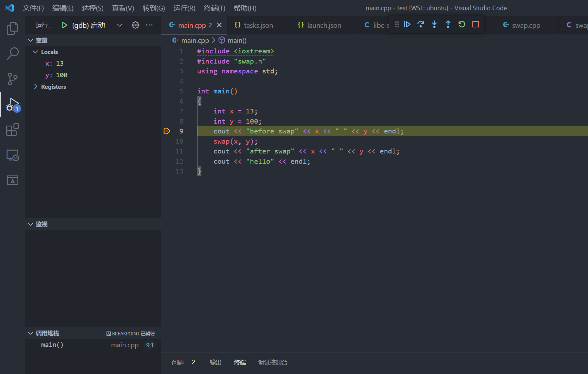The width and height of the screenshot is (588, 374).
Task: Open the Explorer sidebar icon
Action: click(x=12, y=28)
